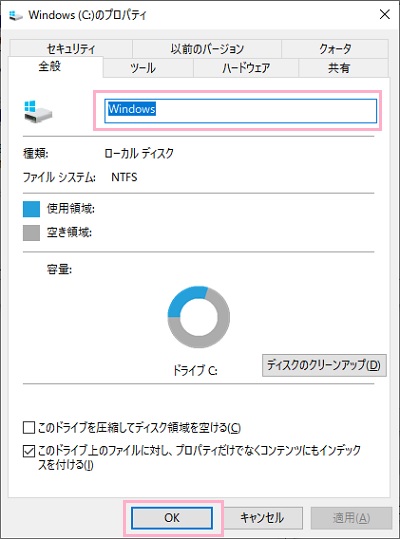Click the NTFS file system value
400x539 pixels.
pos(124,177)
